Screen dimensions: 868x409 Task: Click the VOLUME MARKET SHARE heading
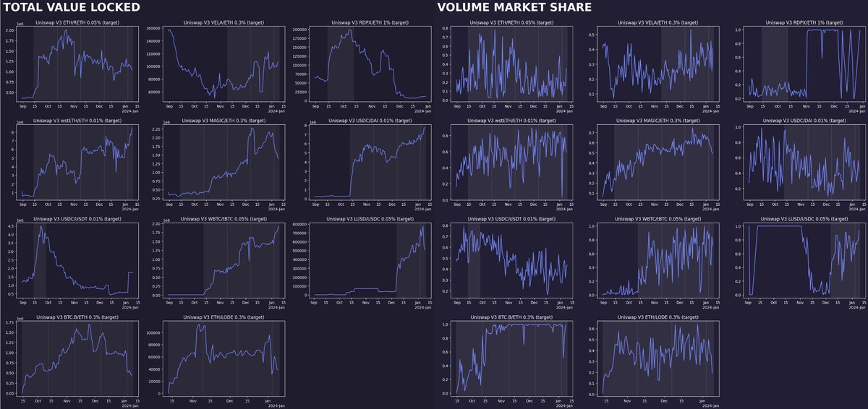(514, 8)
